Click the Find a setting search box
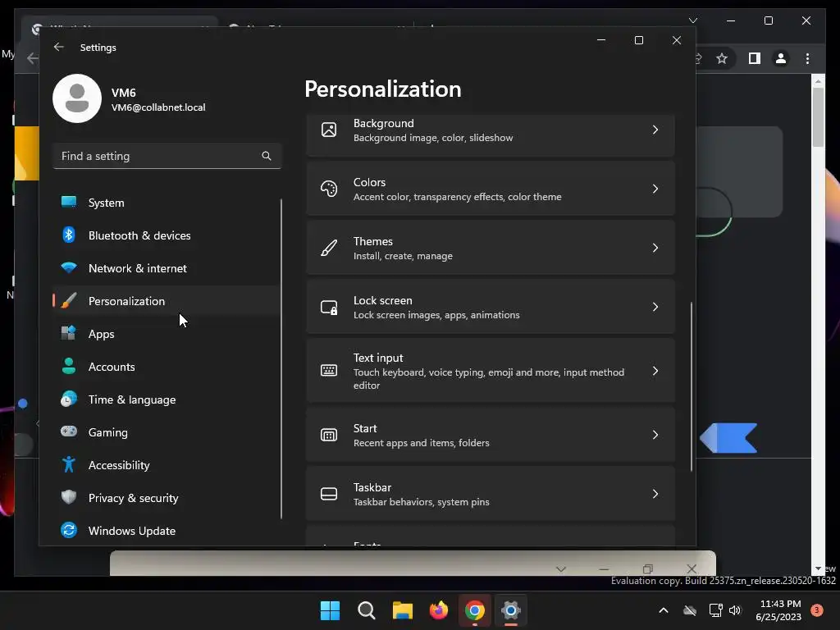 (x=167, y=156)
